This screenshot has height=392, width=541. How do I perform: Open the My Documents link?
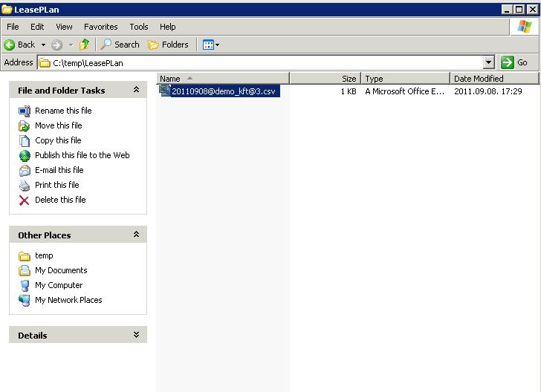[61, 270]
